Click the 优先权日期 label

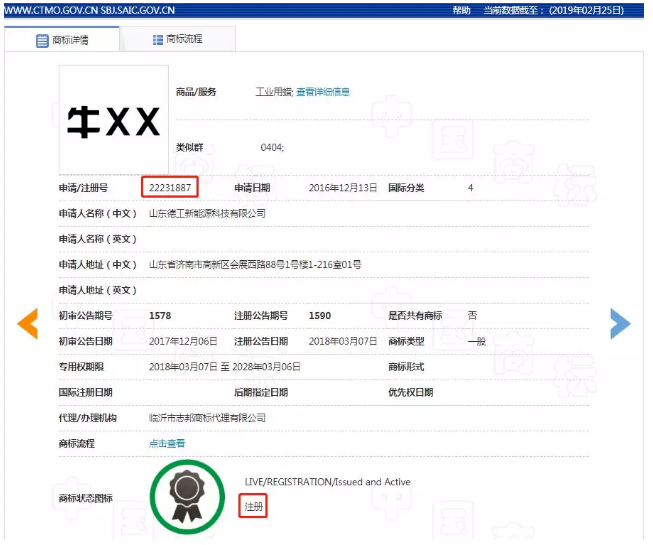point(411,392)
